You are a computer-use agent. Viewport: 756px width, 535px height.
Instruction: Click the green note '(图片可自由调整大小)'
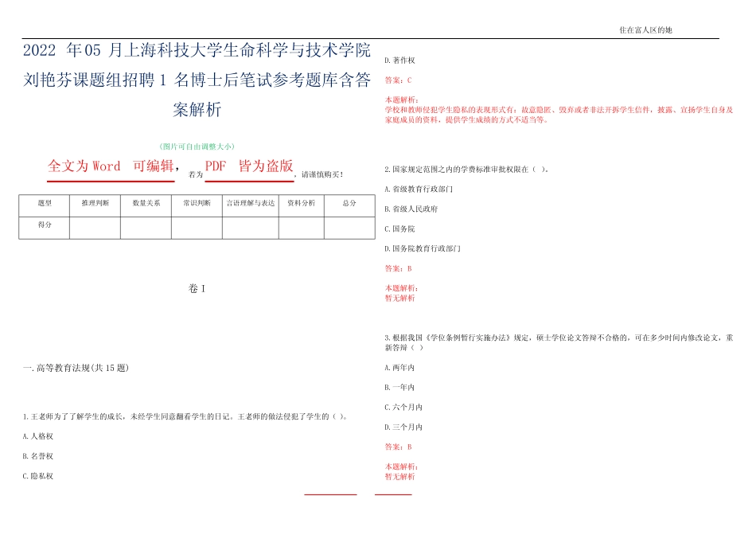(x=197, y=146)
